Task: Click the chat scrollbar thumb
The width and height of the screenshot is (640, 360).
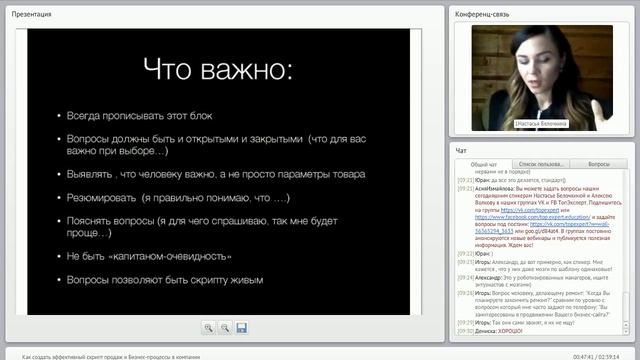Action: (626, 307)
